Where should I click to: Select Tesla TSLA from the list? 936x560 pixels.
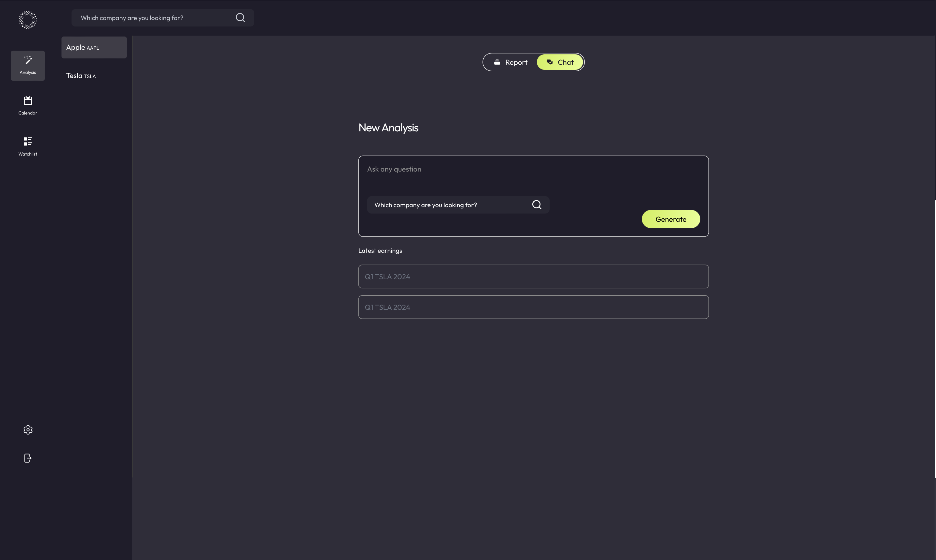pos(94,76)
